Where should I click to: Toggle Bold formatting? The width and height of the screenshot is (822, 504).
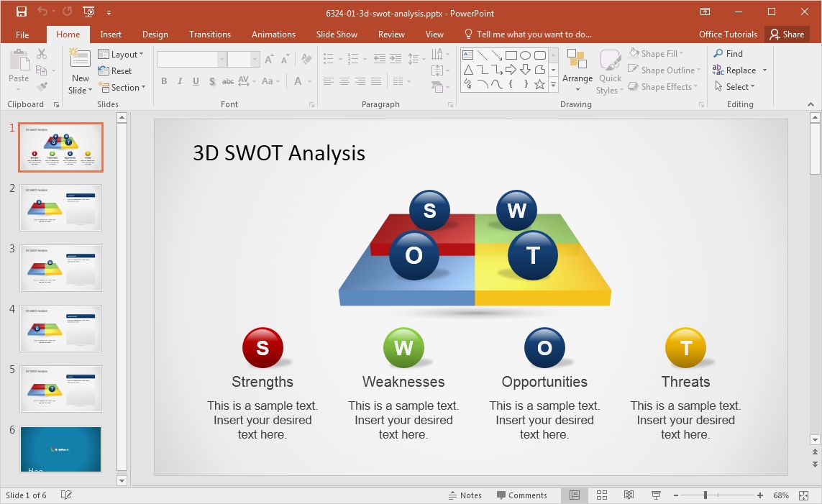tap(164, 81)
